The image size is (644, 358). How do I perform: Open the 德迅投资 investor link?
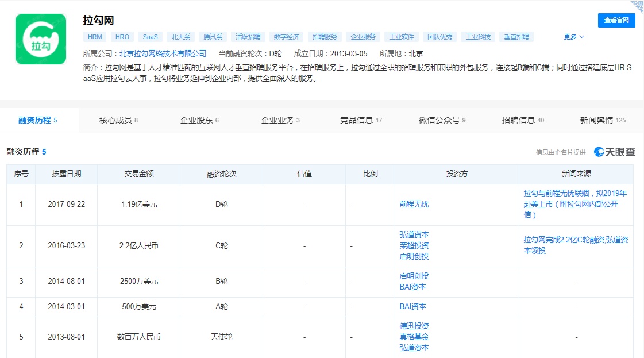click(x=414, y=326)
